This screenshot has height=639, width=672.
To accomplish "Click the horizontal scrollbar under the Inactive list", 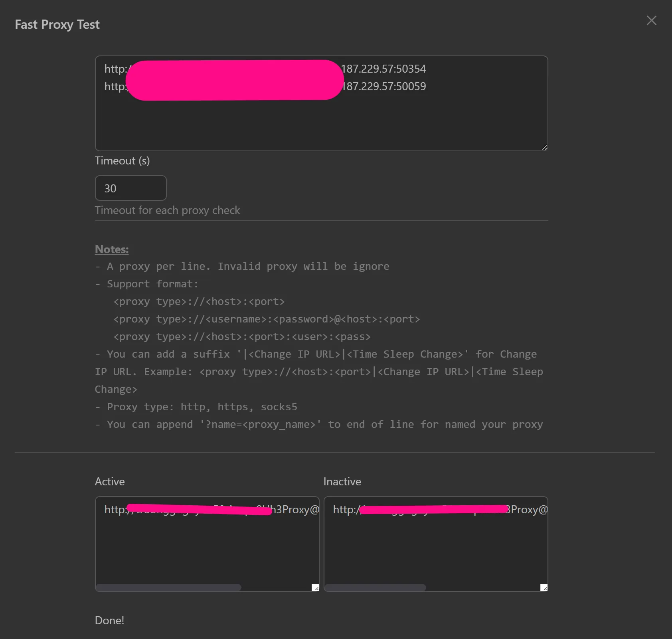I will (x=375, y=587).
